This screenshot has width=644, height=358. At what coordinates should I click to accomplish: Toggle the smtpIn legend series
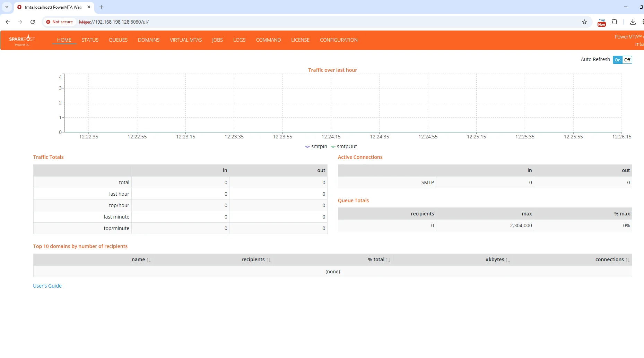[x=316, y=146]
